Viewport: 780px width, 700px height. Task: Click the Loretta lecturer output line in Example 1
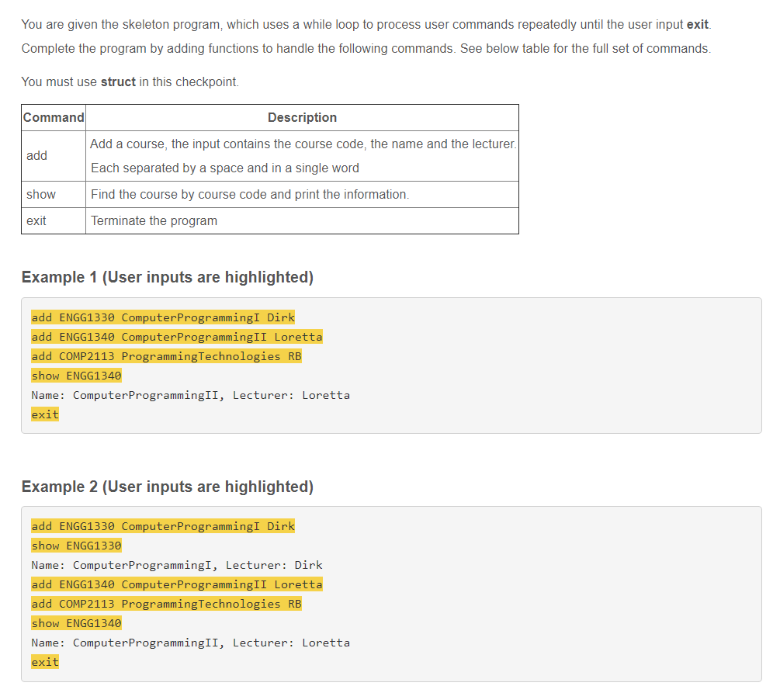pos(189,395)
